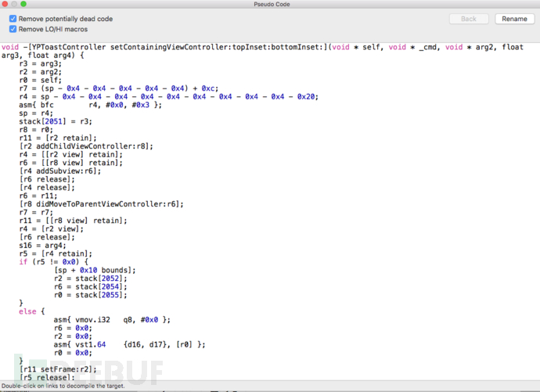Image resolution: width=540 pixels, height=392 pixels.
Task: Click '[r2 addChildViewController:r8];' line
Action: (x=86, y=146)
